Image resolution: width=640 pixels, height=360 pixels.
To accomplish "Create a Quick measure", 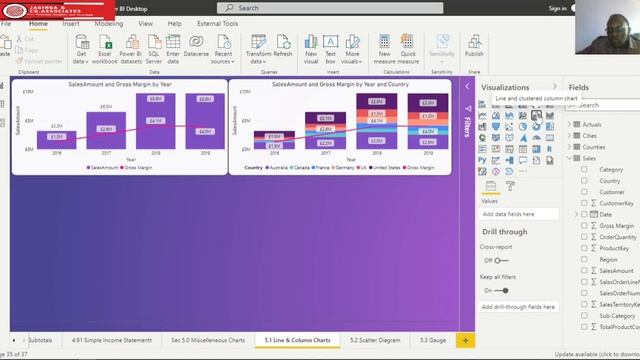I will (x=408, y=49).
